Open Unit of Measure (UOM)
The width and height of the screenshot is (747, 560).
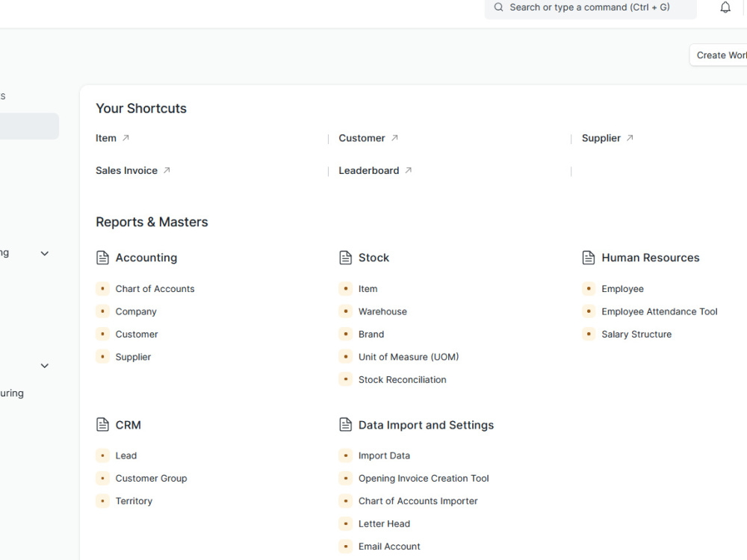point(409,357)
